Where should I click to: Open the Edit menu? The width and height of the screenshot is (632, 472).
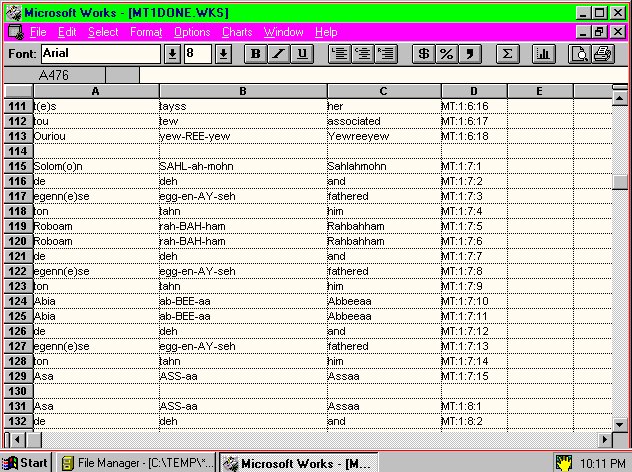pyautogui.click(x=67, y=32)
